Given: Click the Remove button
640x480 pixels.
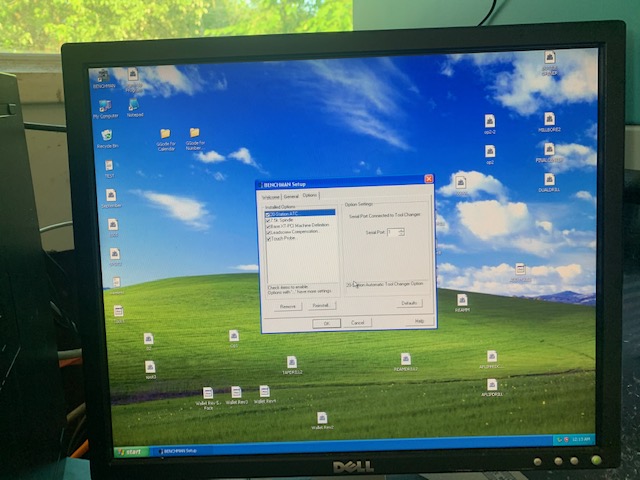Looking at the screenshot, I should pos(288,306).
